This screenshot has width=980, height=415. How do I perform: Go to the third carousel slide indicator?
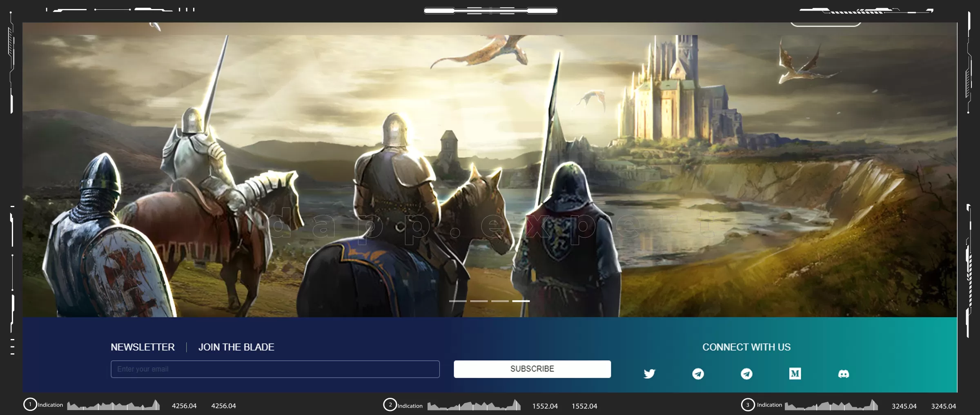point(500,301)
